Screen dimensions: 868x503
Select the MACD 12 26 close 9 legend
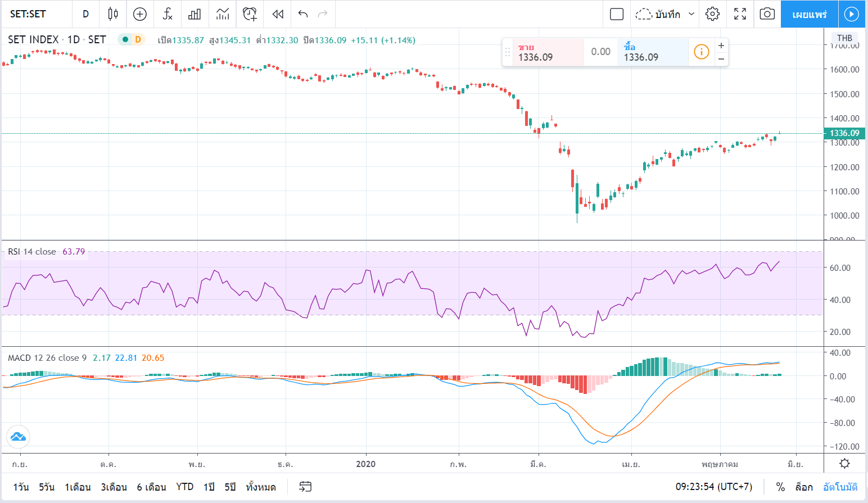[47, 357]
